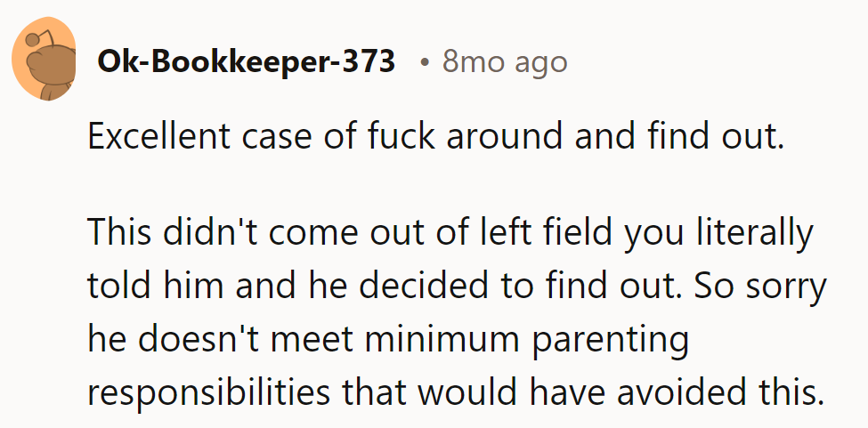Viewport: 868px width, 428px height.
Task: Click the first paragraph of the comment
Action: click(435, 140)
